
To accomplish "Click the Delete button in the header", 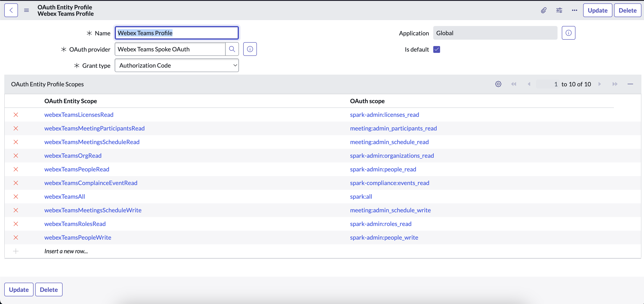I will click(628, 10).
